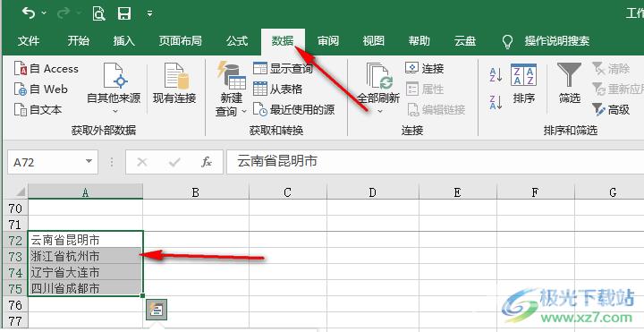This screenshot has height=332, width=644.
Task: Open the 排序 sort dialog
Action: (x=523, y=84)
